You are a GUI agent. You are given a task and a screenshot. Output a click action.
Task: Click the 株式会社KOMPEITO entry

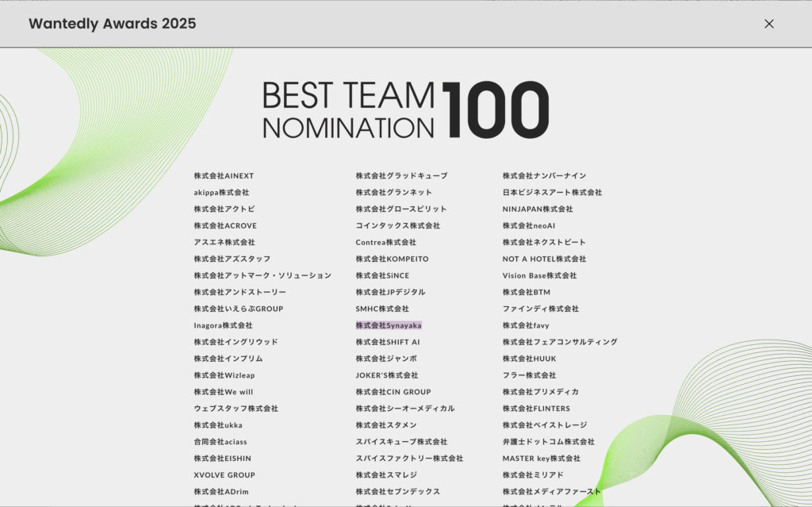click(392, 259)
